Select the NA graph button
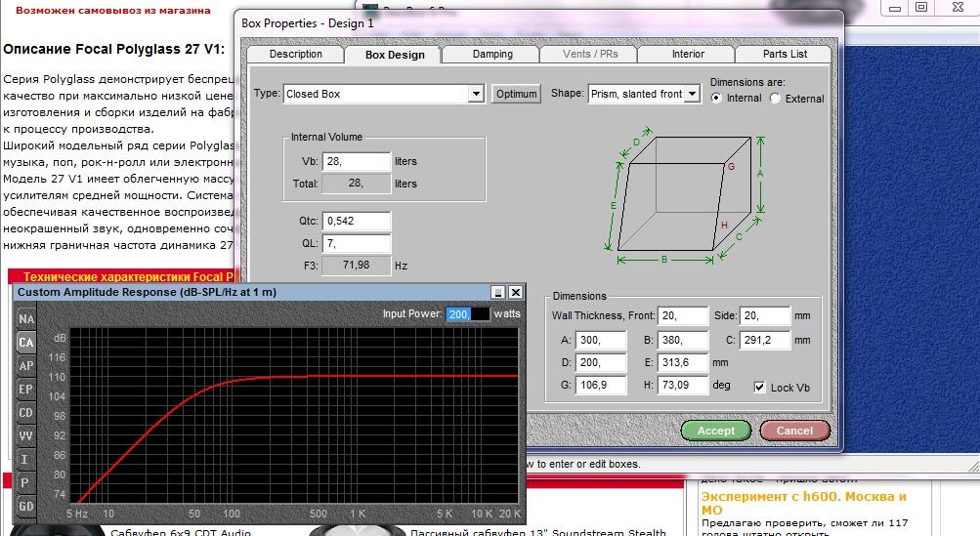The width and height of the screenshot is (980, 536). point(26,319)
